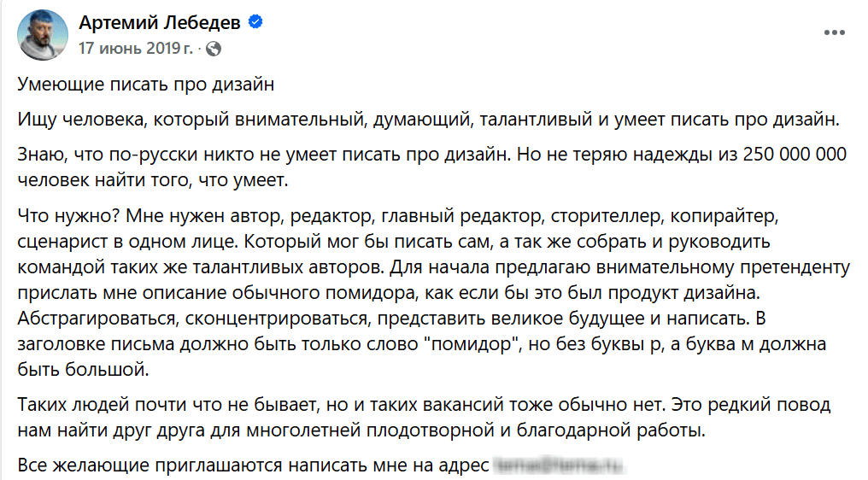868x480 pixels.
Task: Click the globe public-audience icon
Action: click(214, 50)
